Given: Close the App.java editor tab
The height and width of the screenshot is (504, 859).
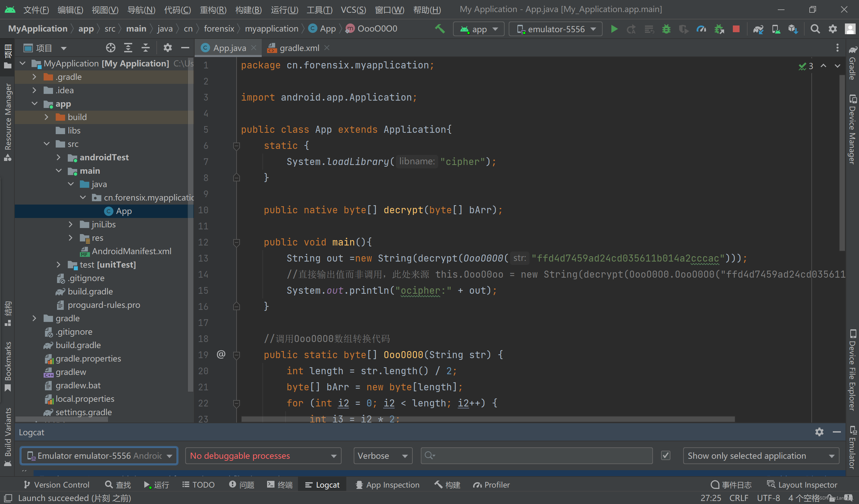Looking at the screenshot, I should (x=253, y=48).
